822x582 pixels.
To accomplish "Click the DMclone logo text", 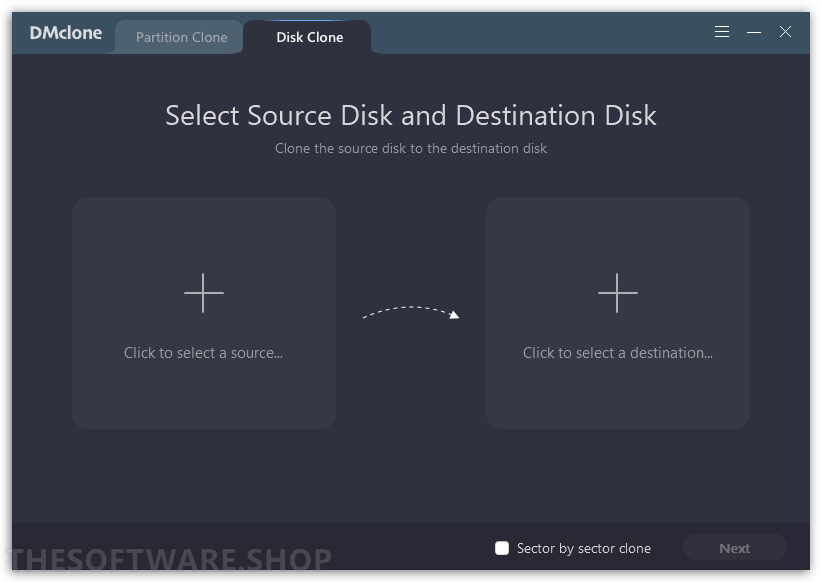I will [x=66, y=33].
